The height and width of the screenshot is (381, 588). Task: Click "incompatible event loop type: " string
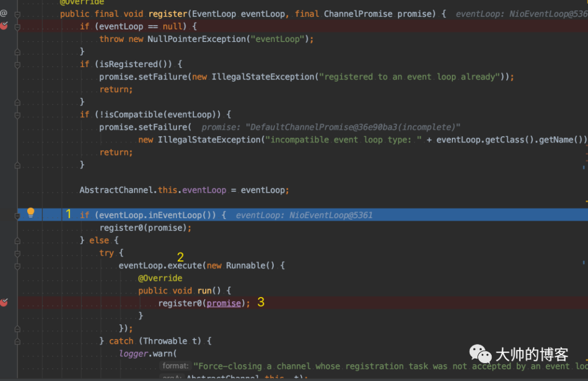[343, 140]
